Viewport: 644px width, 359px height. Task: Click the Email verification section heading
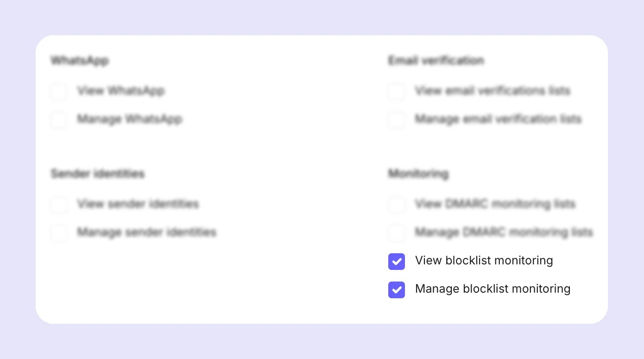tap(436, 61)
